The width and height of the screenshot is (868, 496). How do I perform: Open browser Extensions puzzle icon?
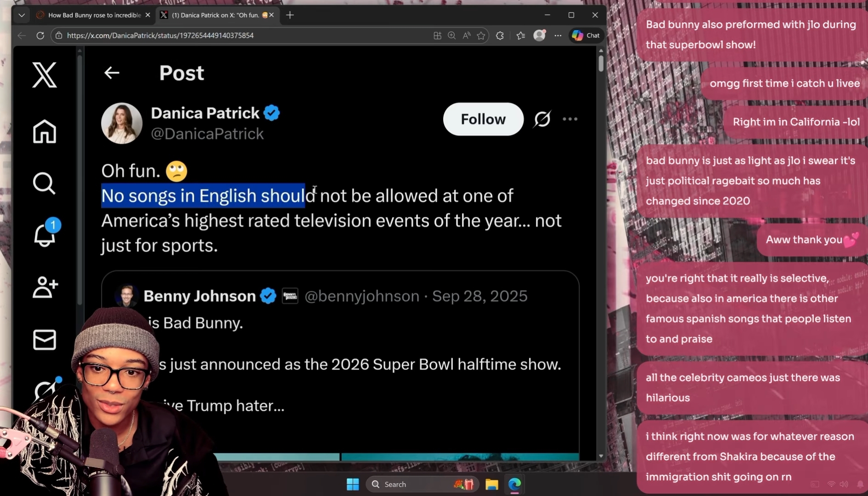click(500, 35)
